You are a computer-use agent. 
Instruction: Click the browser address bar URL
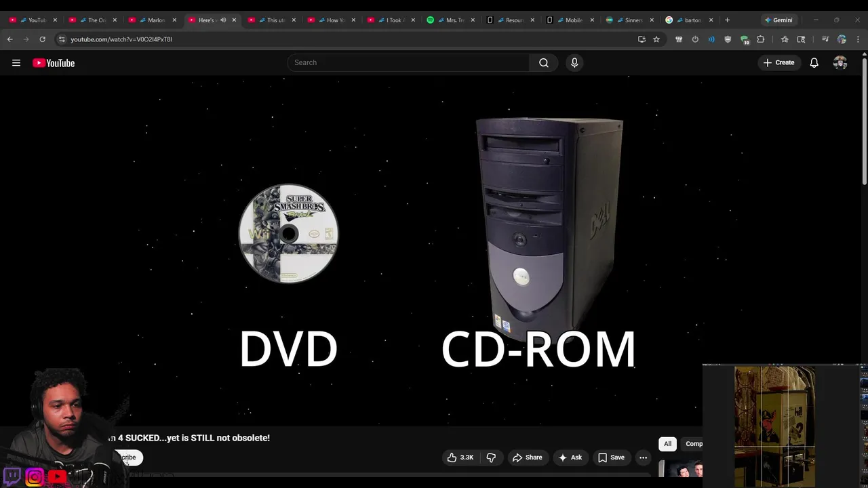121,39
